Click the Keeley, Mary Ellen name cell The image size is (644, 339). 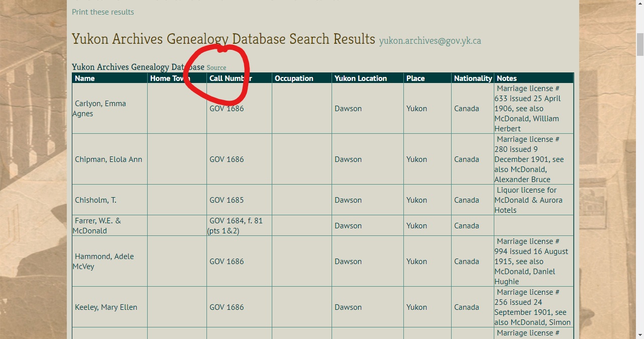tap(106, 307)
